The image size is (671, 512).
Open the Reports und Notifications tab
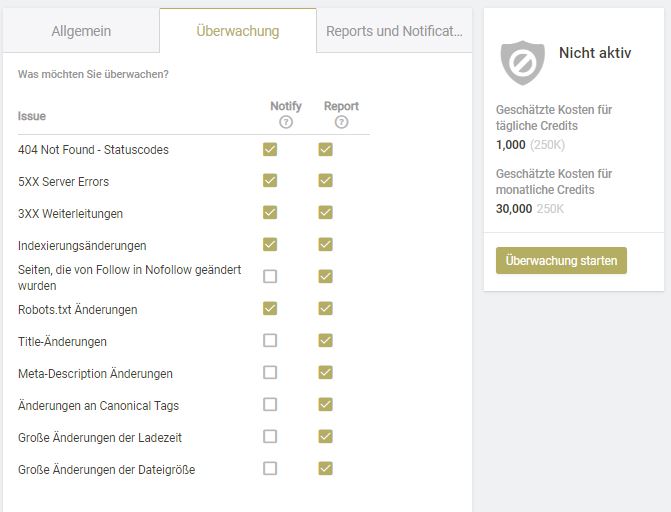pyautogui.click(x=394, y=31)
